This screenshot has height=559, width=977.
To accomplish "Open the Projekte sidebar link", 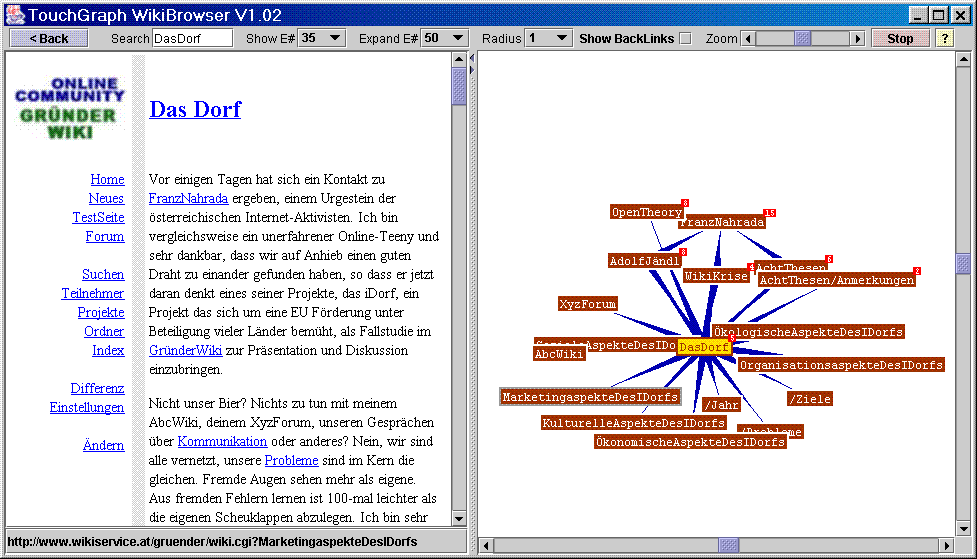I will point(100,312).
